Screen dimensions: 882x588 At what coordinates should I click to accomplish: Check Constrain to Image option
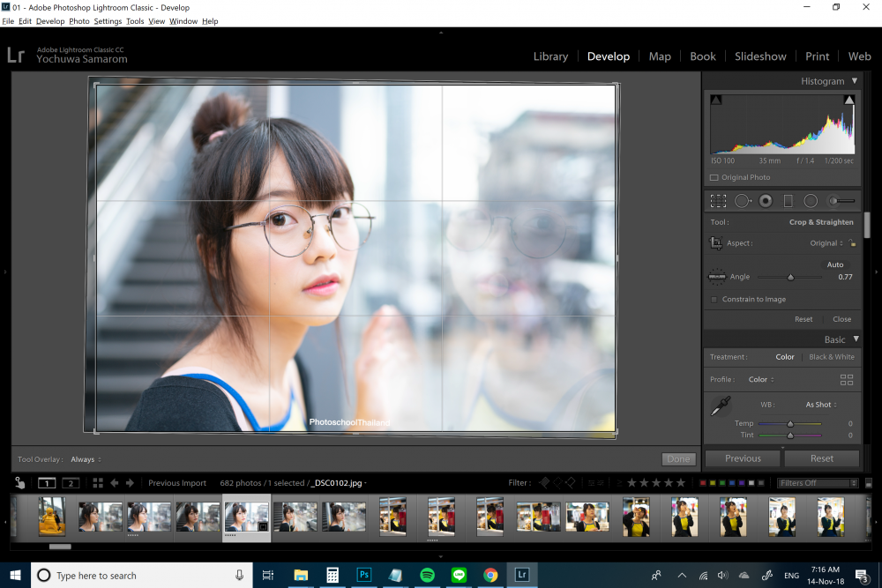tap(714, 300)
